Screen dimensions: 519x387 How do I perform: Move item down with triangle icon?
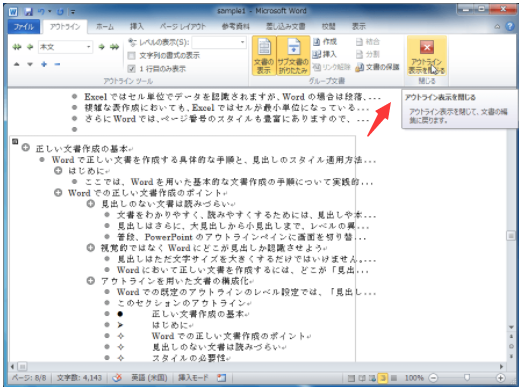[30, 64]
